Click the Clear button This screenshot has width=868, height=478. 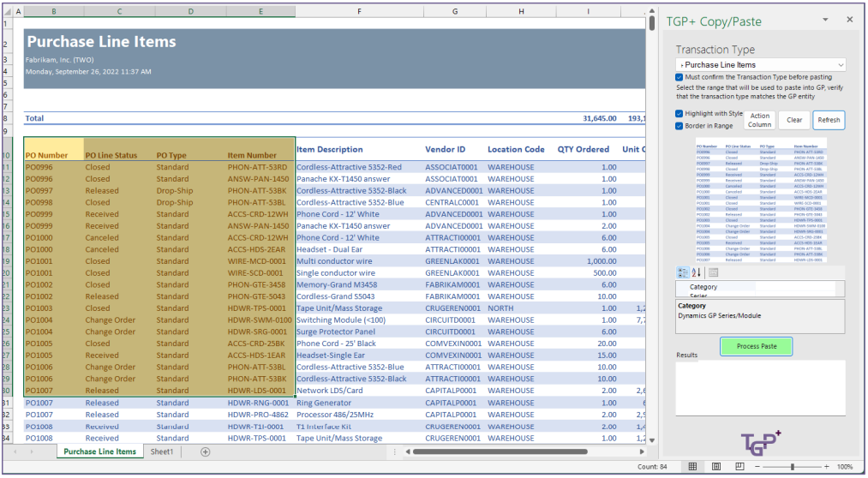coord(794,120)
